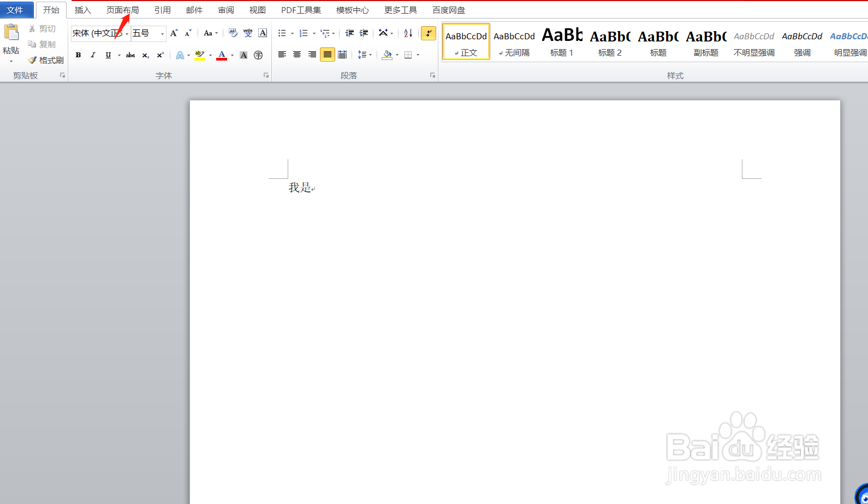The image size is (868, 504).
Task: Click the Asian layout icon
Action: tap(384, 33)
